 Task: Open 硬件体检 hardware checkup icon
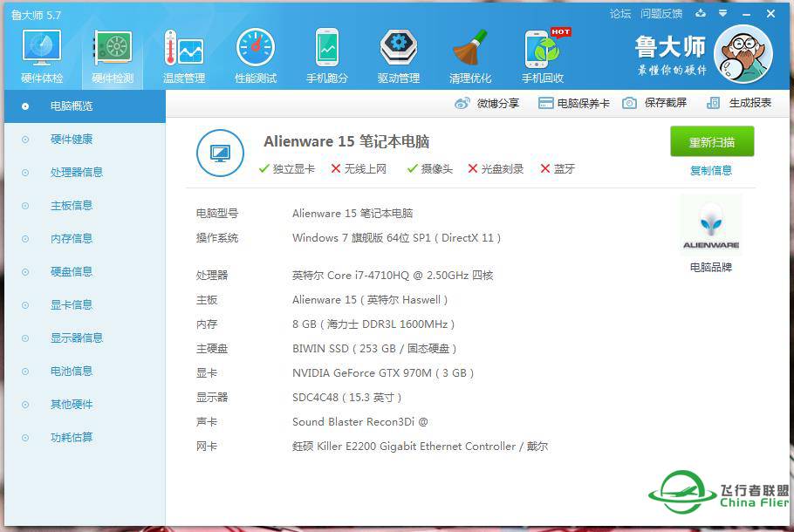[41, 51]
